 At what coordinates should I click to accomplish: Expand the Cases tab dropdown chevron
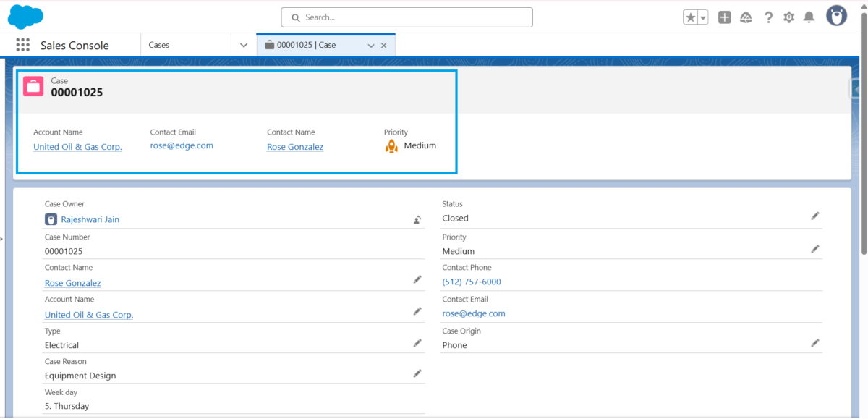point(243,44)
